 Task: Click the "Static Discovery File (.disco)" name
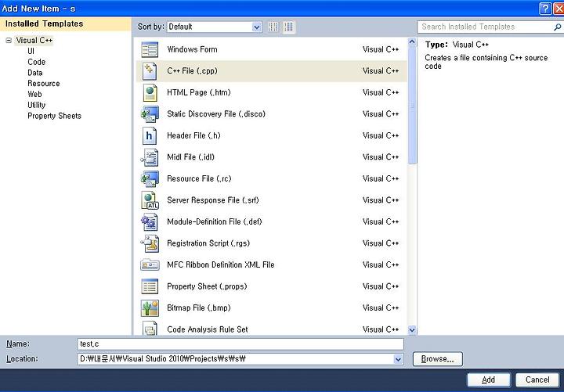point(216,114)
